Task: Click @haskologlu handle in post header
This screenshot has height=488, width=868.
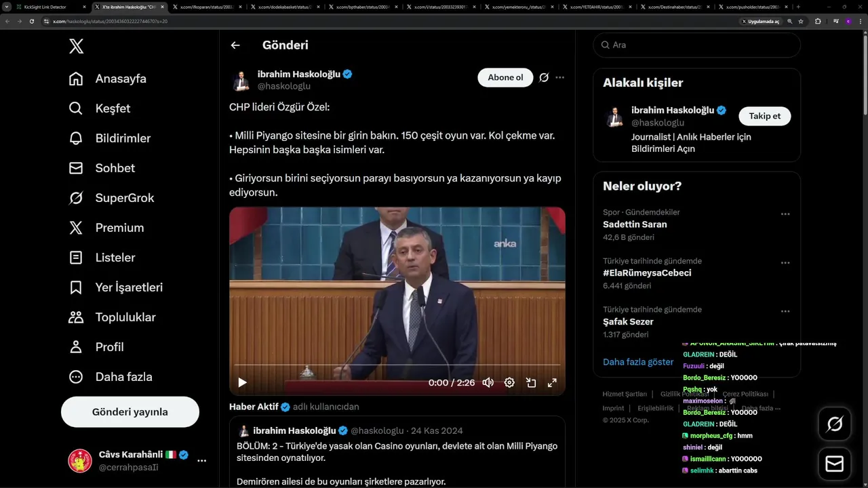Action: (284, 86)
